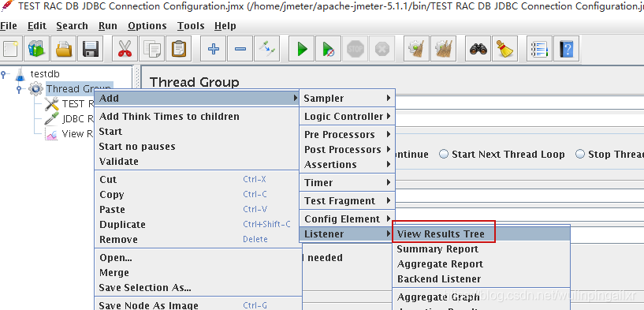644x310 pixels.
Task: Choose Summary Report listener
Action: coord(482,249)
